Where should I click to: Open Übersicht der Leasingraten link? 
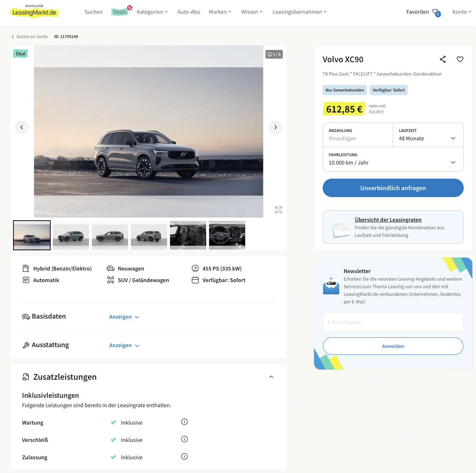click(x=388, y=220)
